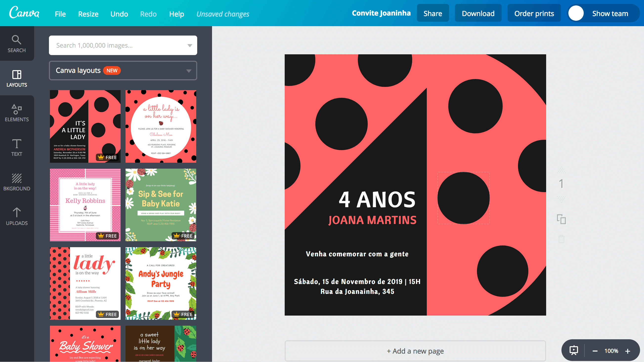Click the Unsaved changes status text
This screenshot has height=362, width=644.
pyautogui.click(x=223, y=14)
